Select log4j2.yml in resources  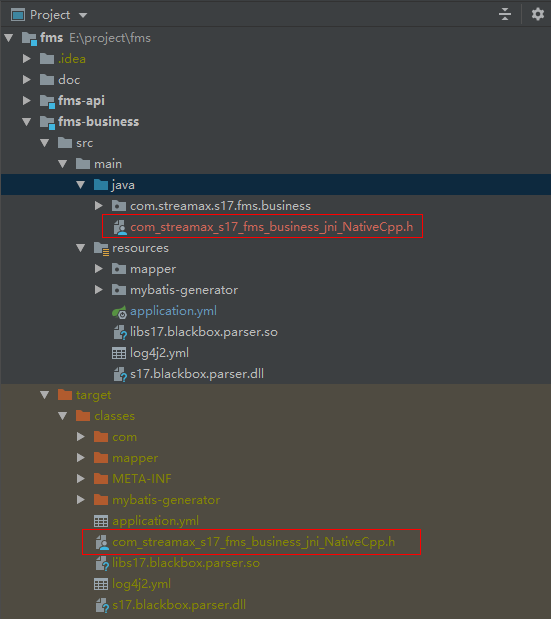point(159,353)
